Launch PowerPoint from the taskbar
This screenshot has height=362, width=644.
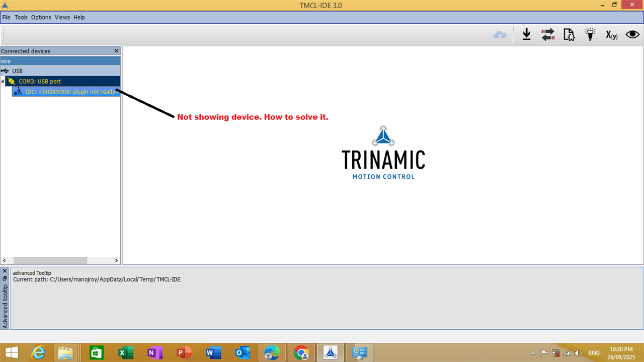[185, 352]
